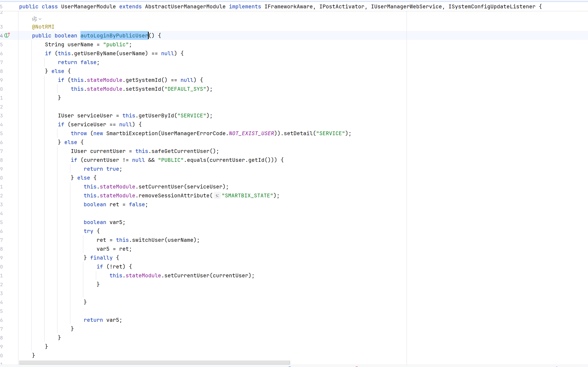Screen dimensions: 588x367
Task: Click the 's:' parameter hint before SMARTBIX_STATE
Action: click(217, 196)
